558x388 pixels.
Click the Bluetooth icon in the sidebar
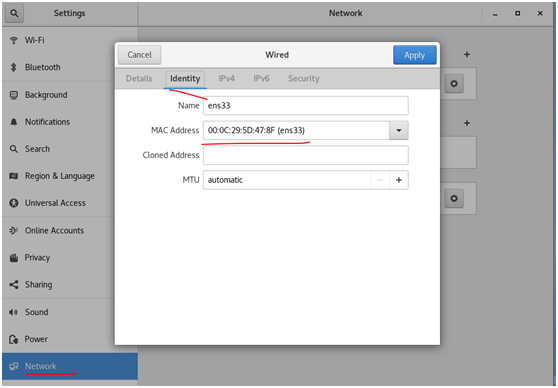point(14,67)
